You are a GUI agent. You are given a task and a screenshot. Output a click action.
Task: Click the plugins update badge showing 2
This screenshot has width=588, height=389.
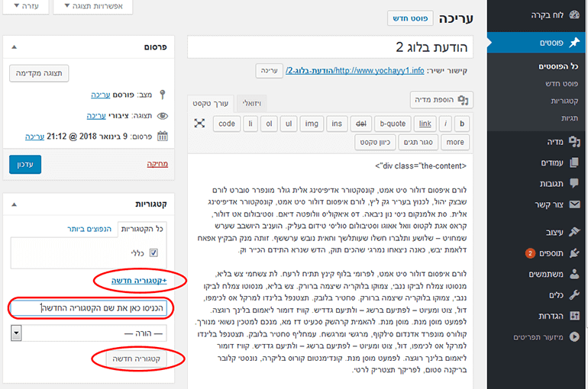tap(530, 253)
